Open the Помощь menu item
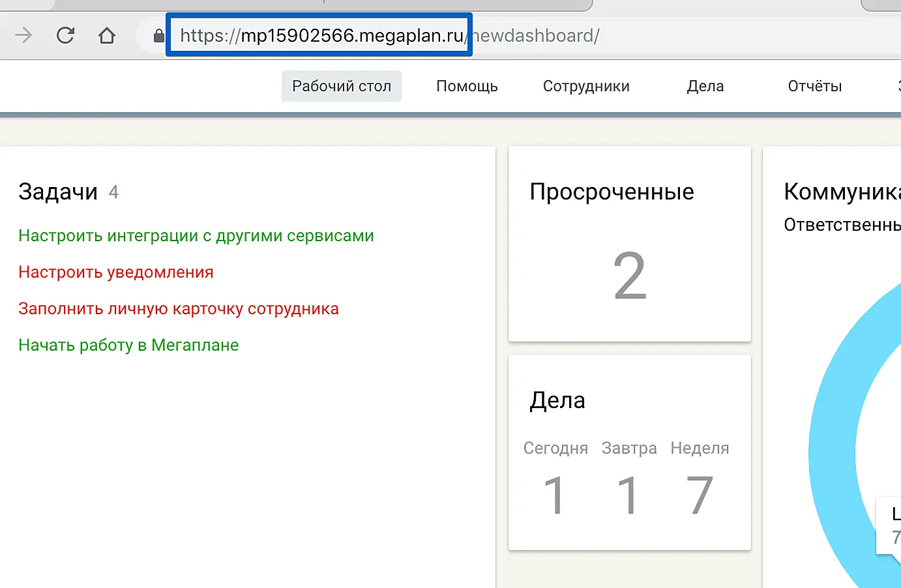The height and width of the screenshot is (588, 901). [x=467, y=86]
